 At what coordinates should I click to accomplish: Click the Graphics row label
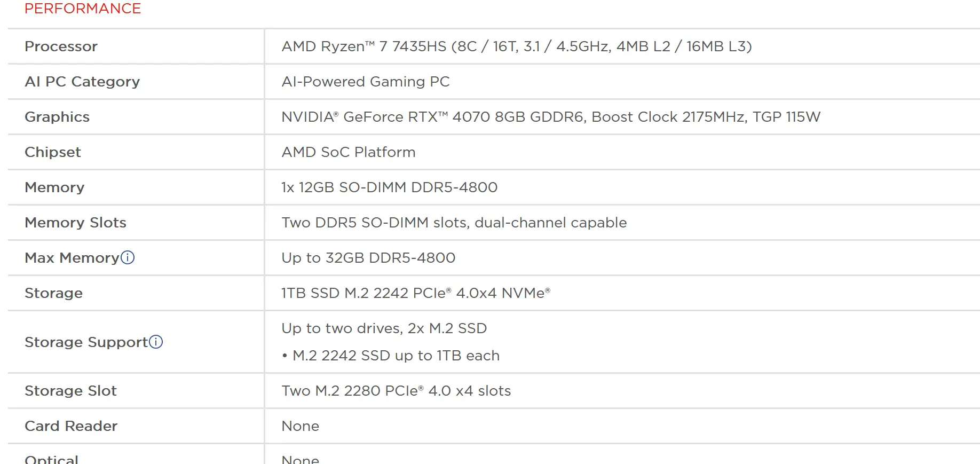[x=57, y=117]
